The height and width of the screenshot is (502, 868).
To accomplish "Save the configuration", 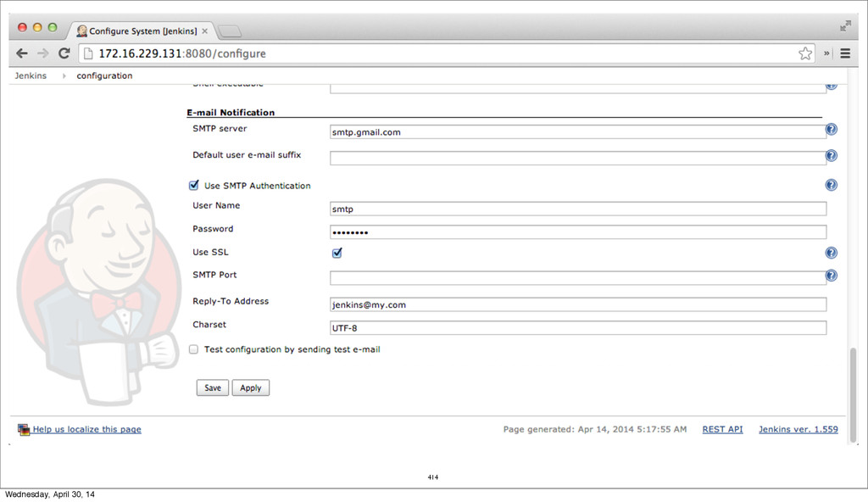I will [213, 388].
